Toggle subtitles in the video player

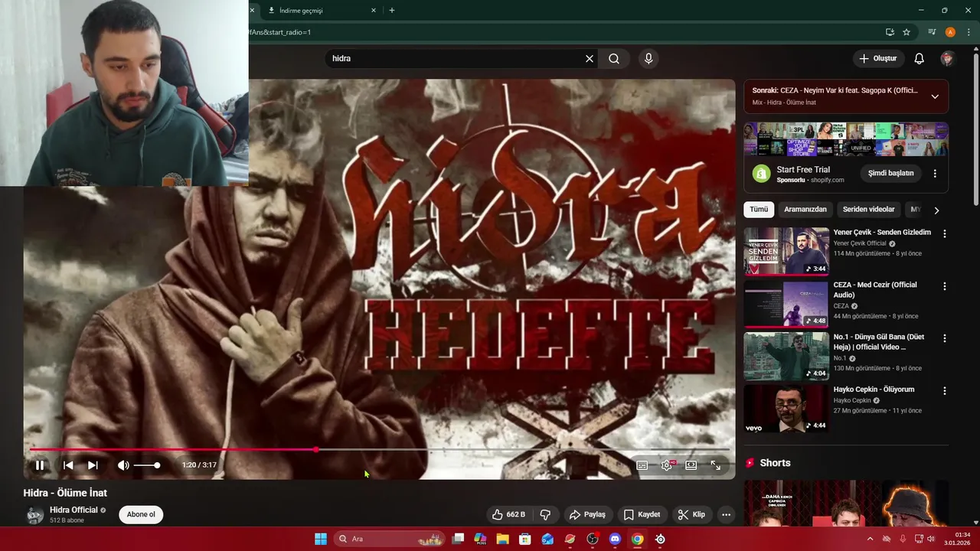coord(642,465)
